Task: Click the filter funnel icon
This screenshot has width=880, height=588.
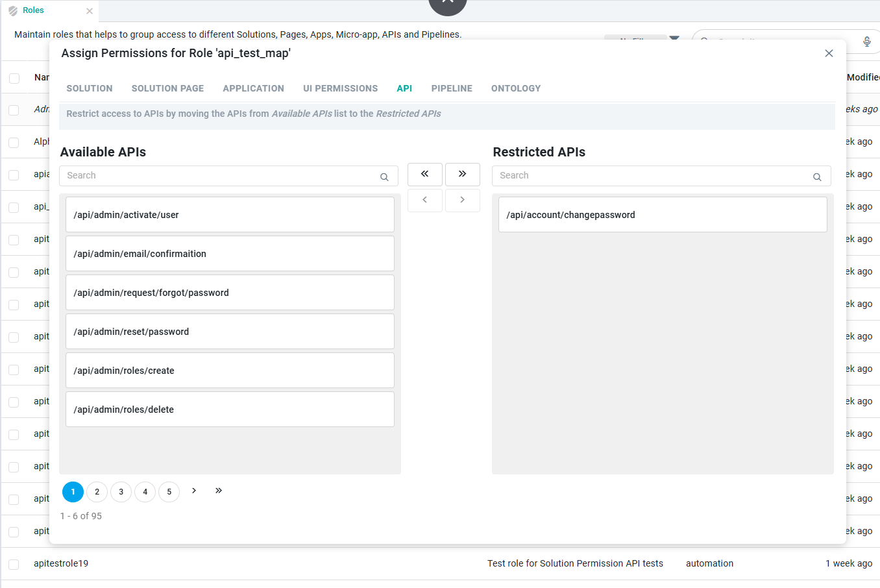Action: coord(674,38)
